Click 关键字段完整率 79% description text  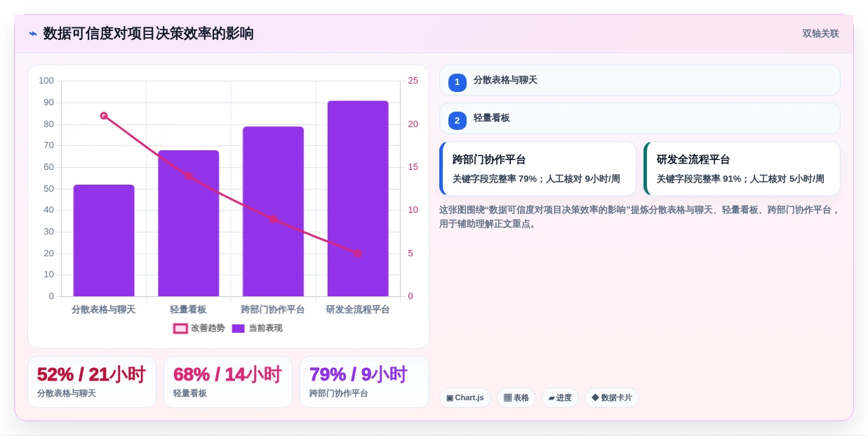pyautogui.click(x=536, y=179)
